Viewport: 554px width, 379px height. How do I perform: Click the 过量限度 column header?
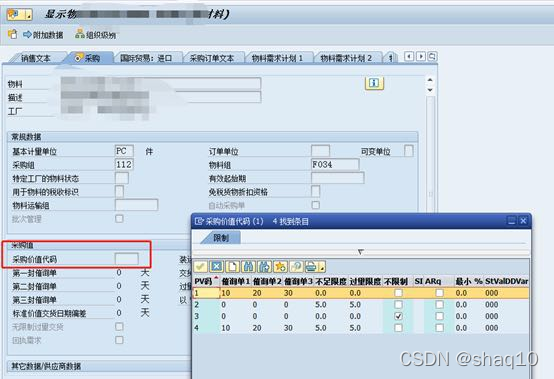tap(365, 281)
